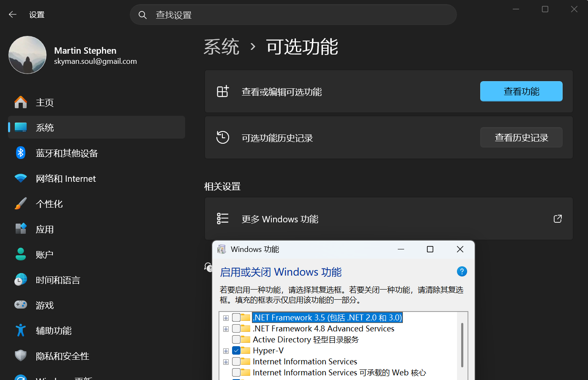This screenshot has height=380, width=588.
Task: Expand the .NET Framework 3.5 tree node
Action: [x=226, y=318]
